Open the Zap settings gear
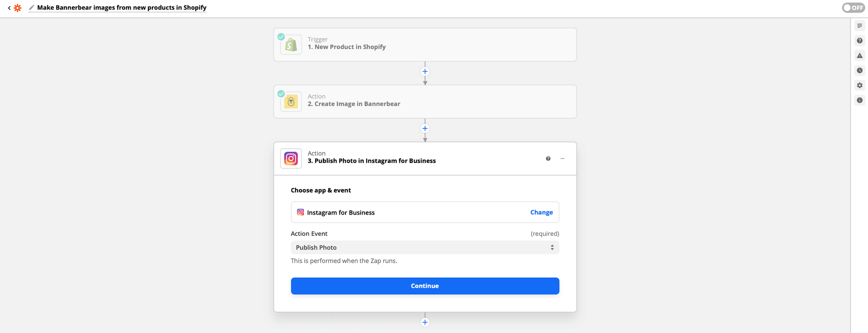 coord(859,85)
